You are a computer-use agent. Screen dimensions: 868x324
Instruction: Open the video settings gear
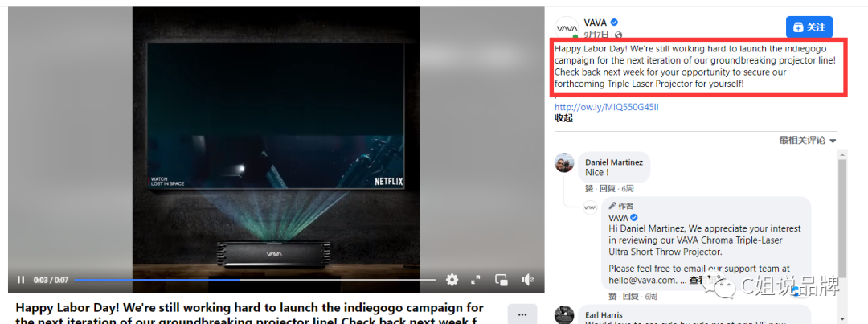pos(452,280)
